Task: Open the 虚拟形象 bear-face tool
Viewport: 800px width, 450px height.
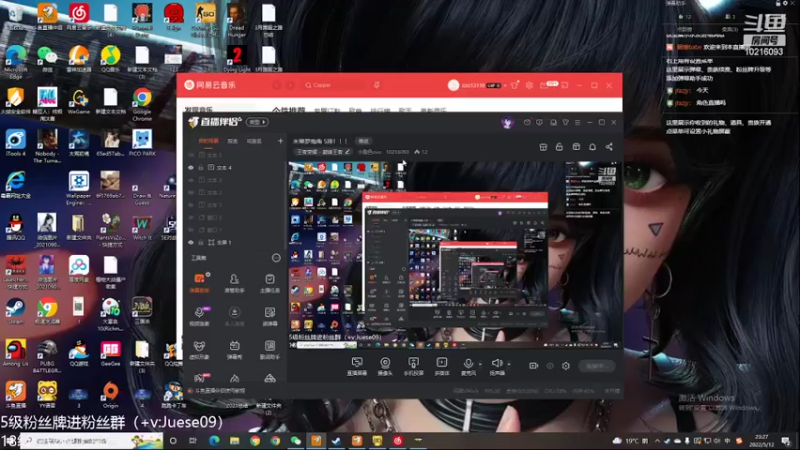Action: 199,349
